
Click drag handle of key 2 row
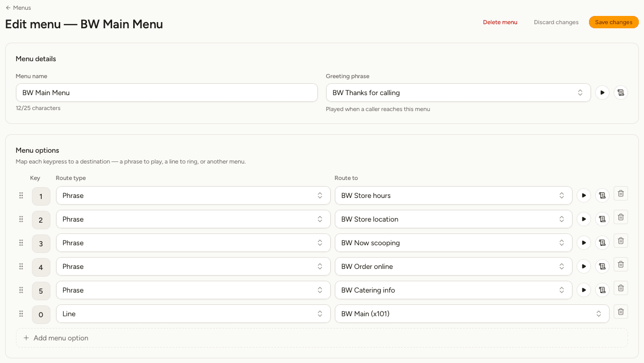[x=21, y=219]
